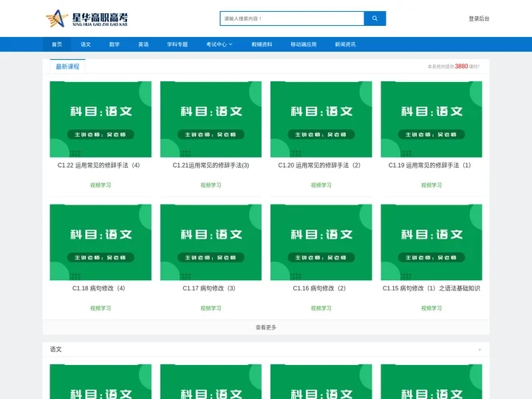Screen dimensions: 532x399
Task: Select the 最新课程 tab
Action: [x=67, y=66]
